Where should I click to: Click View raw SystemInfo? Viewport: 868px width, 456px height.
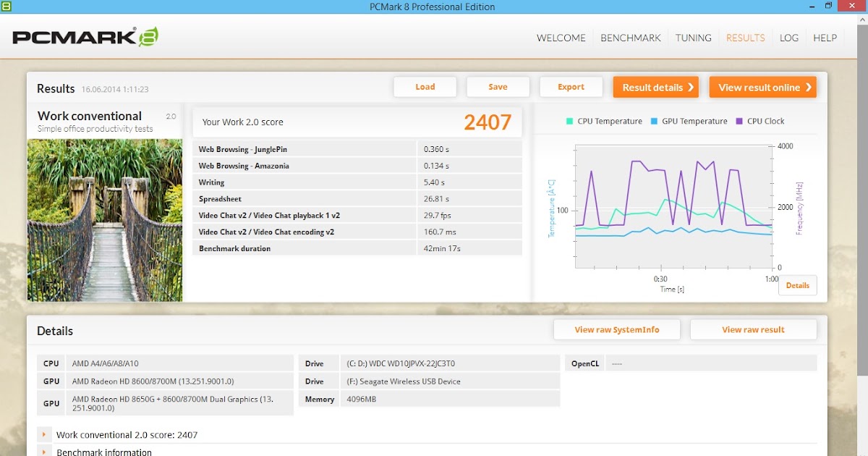tap(617, 329)
